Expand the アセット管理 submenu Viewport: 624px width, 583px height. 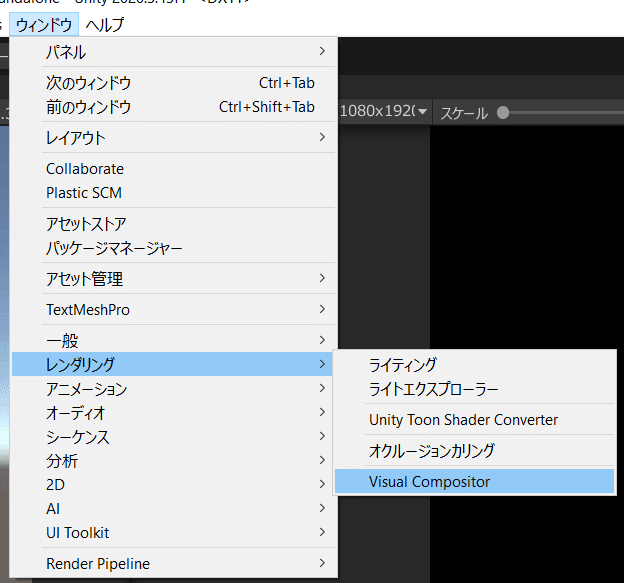pyautogui.click(x=174, y=279)
